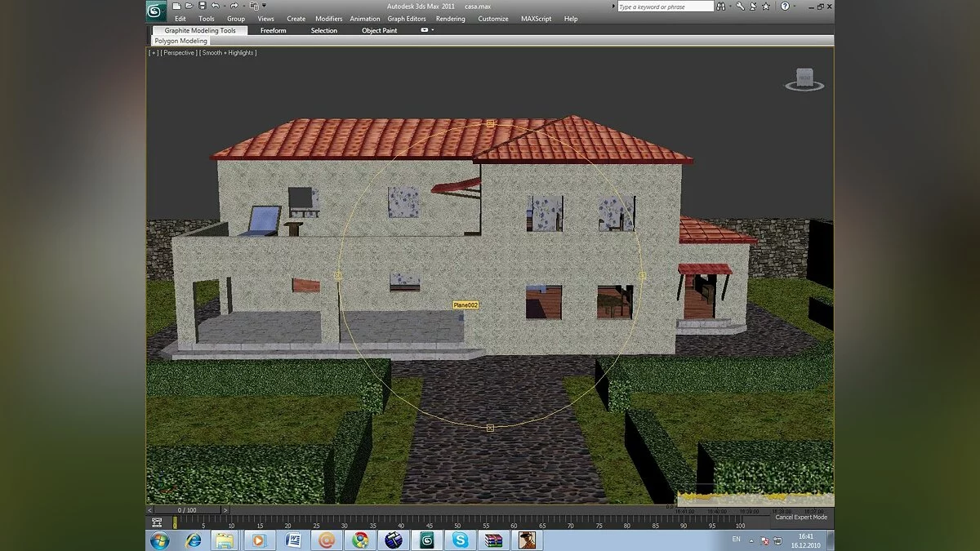Screen dimensions: 980x551
Task: Click the Redo arrow icon
Action: (234, 7)
